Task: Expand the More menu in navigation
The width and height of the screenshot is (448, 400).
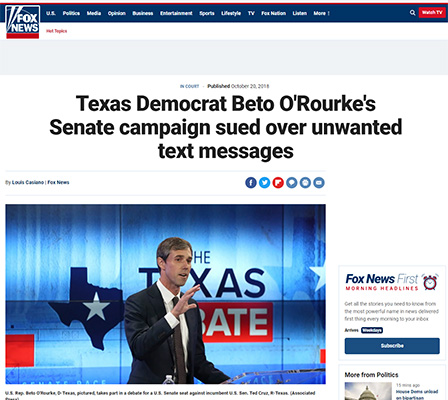Action: [x=321, y=13]
